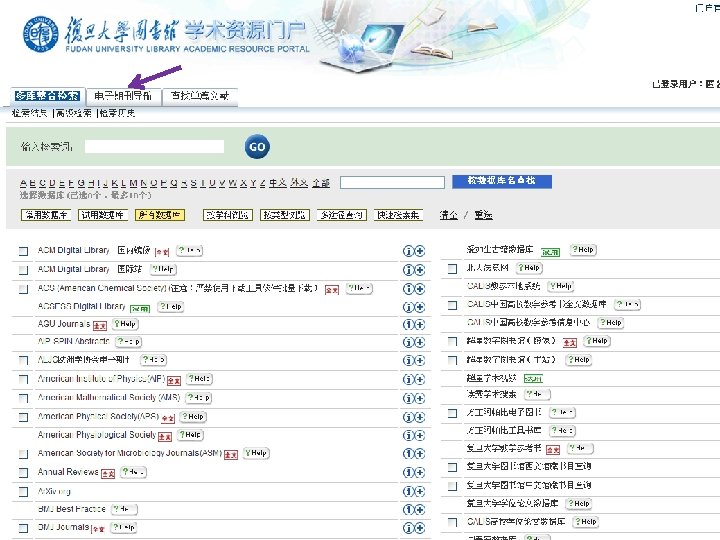Tick ACS American Chemical Society checkbox
Screen dimensions: 720x540
click(23, 289)
